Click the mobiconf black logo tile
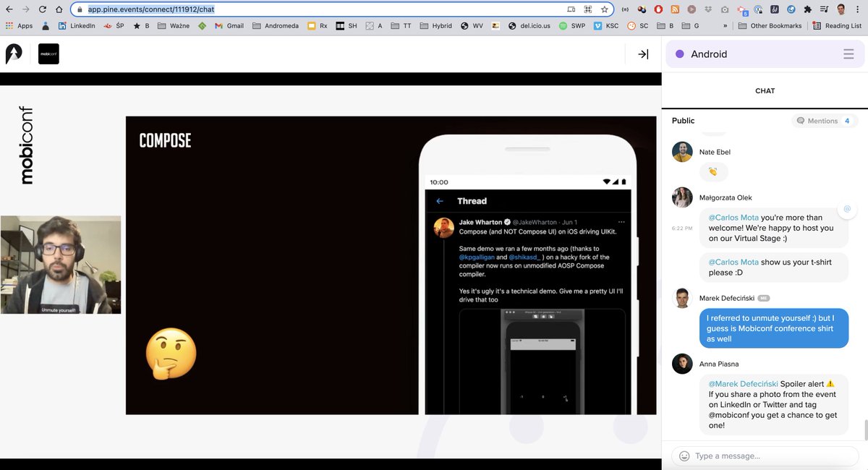This screenshot has width=868, height=470. pos(48,54)
